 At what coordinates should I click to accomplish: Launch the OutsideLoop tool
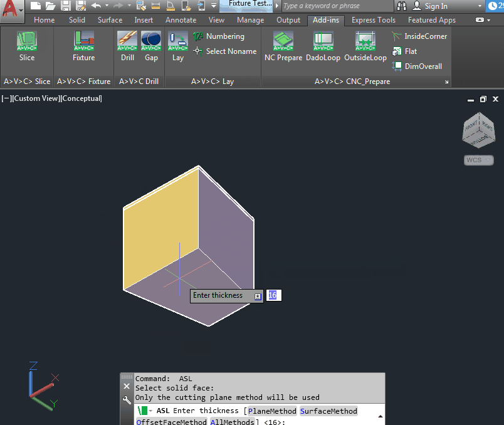[365, 46]
